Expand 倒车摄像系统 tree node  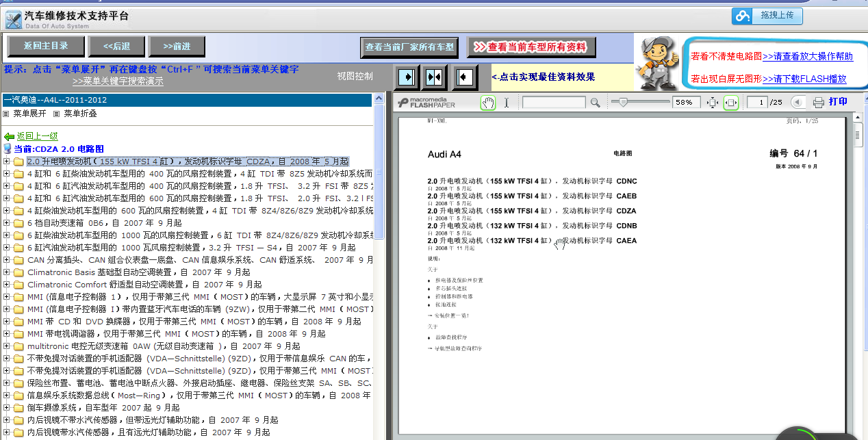click(x=7, y=408)
